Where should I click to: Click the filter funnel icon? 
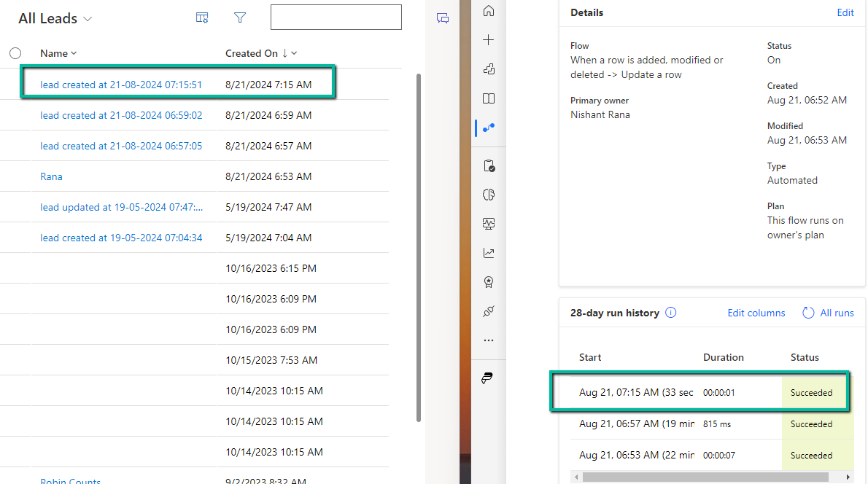click(x=240, y=17)
